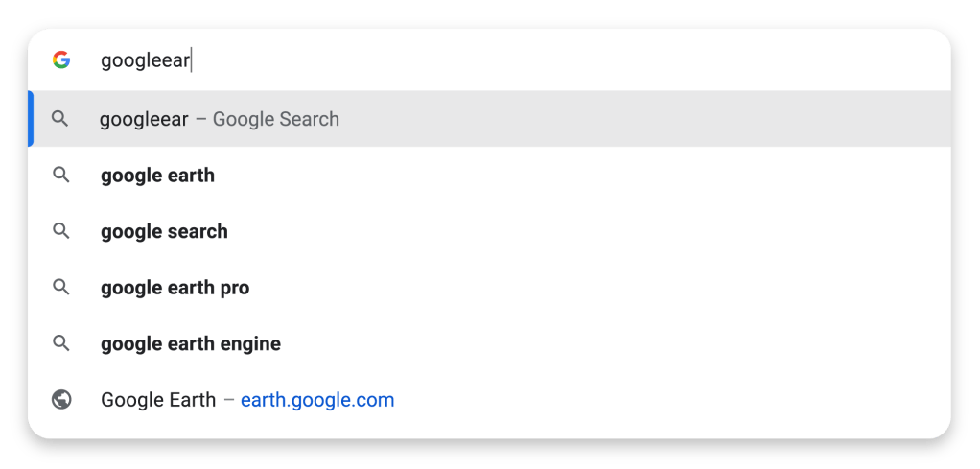
Task: Click blank space right of earth.google.com row
Action: (671, 400)
